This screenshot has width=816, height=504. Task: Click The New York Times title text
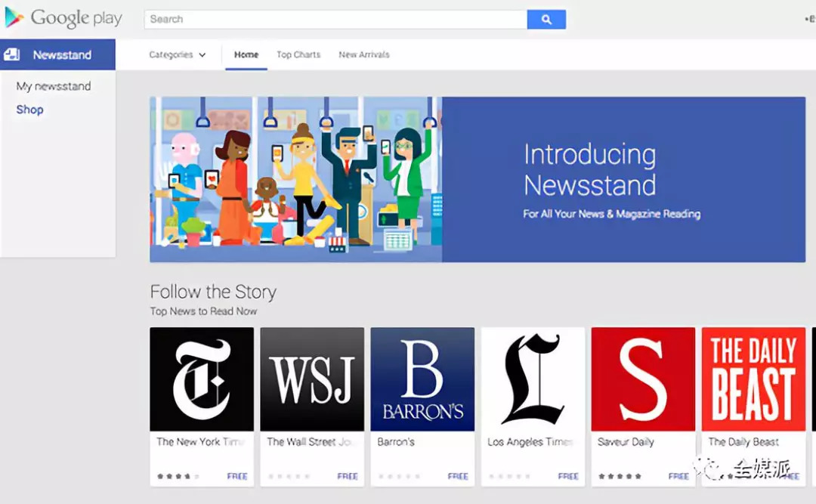pos(201,441)
